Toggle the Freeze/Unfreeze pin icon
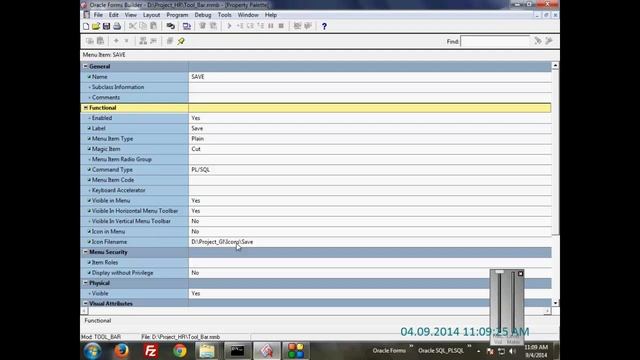 tap(181, 41)
